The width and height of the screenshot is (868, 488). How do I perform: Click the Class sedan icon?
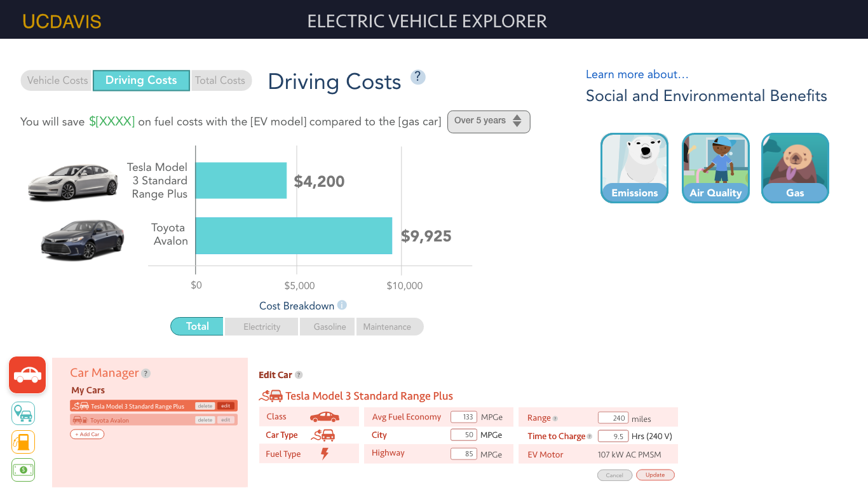click(324, 417)
